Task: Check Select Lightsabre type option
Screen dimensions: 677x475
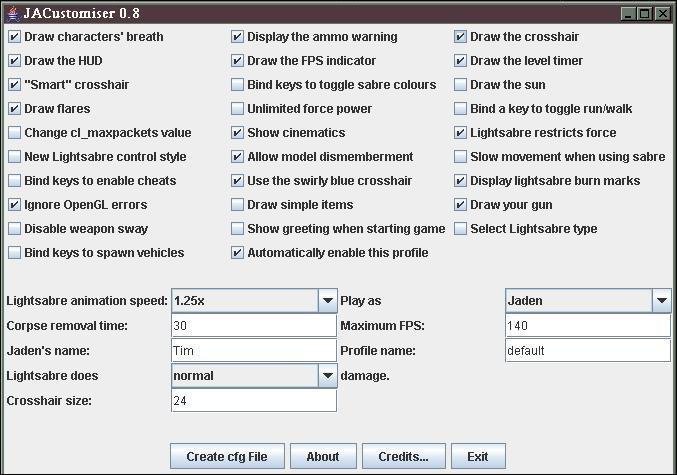Action: click(x=460, y=229)
